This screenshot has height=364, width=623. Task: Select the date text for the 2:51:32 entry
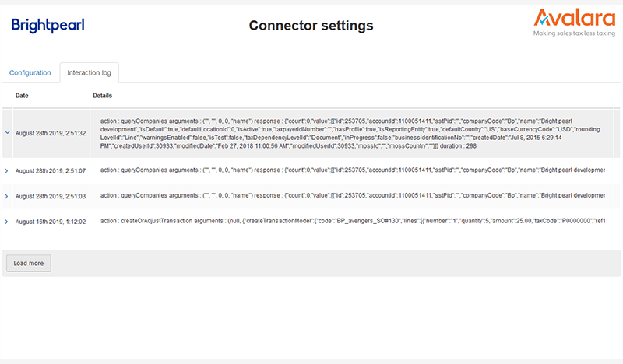click(x=51, y=133)
